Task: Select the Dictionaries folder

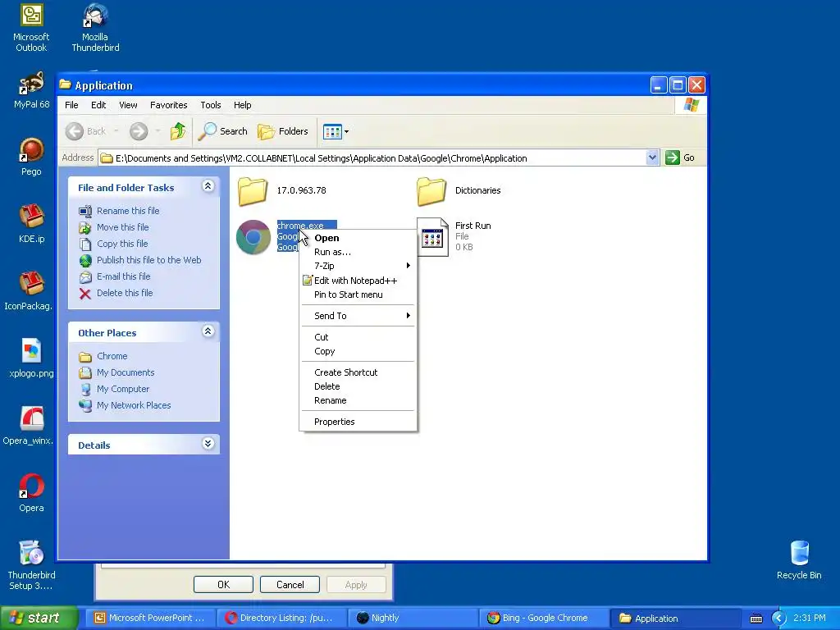Action: 459,190
